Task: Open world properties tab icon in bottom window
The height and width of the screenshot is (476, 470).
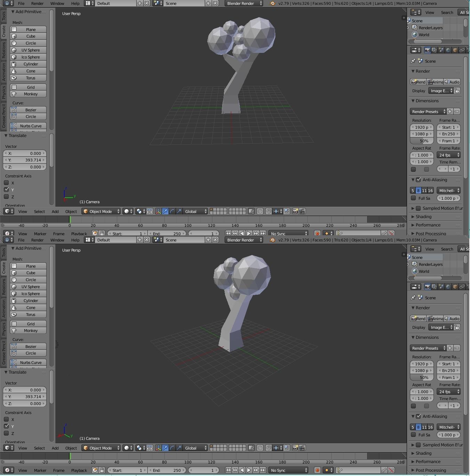Action: coord(448,287)
